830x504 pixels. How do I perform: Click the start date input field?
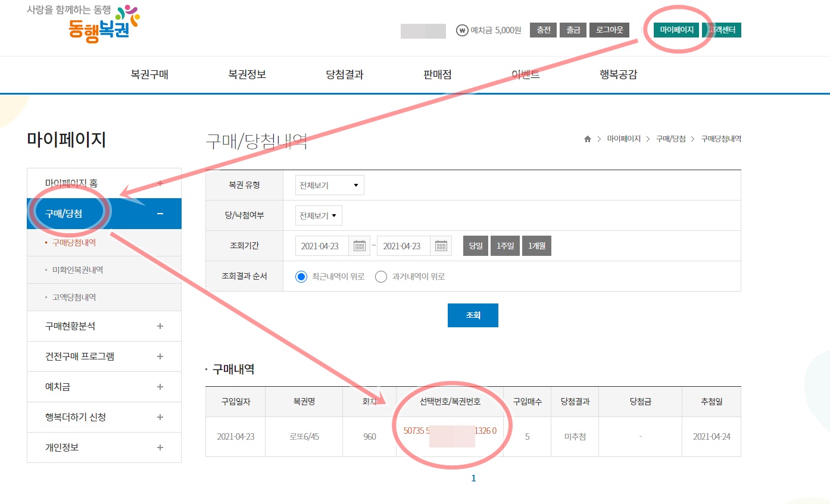322,246
